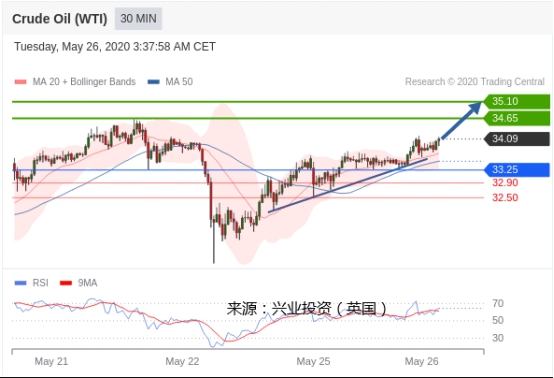
Task: Click the 33.25 blue pivot price tag
Action: click(517, 170)
